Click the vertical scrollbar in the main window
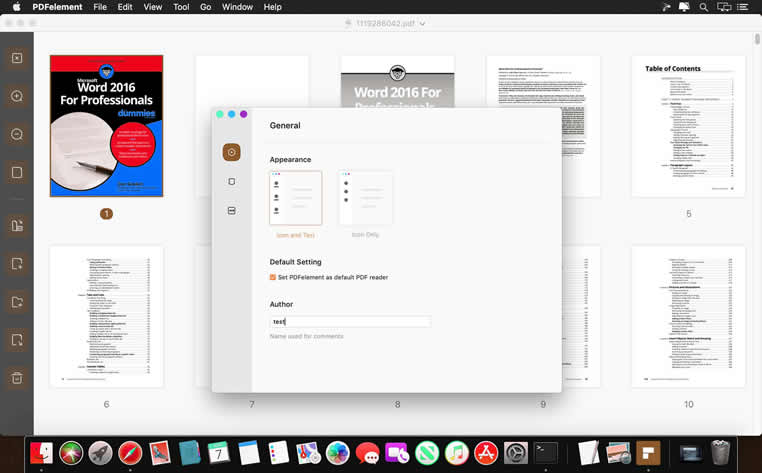 757,39
